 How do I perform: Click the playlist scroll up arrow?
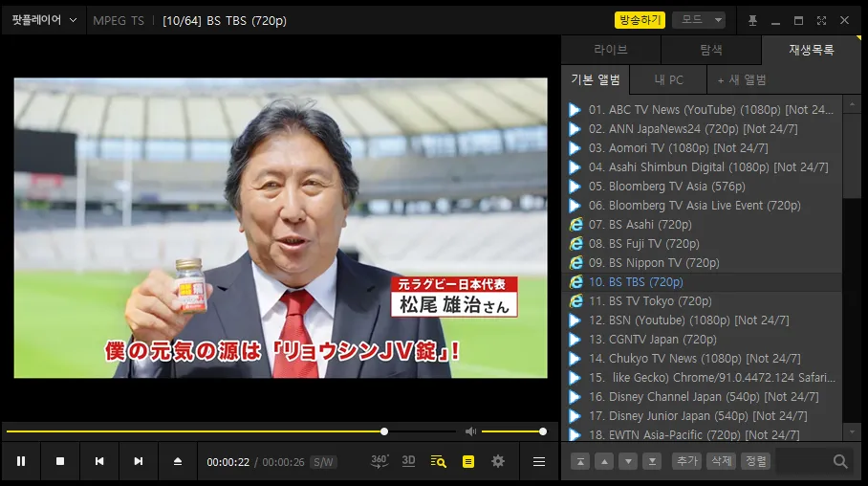coord(852,104)
